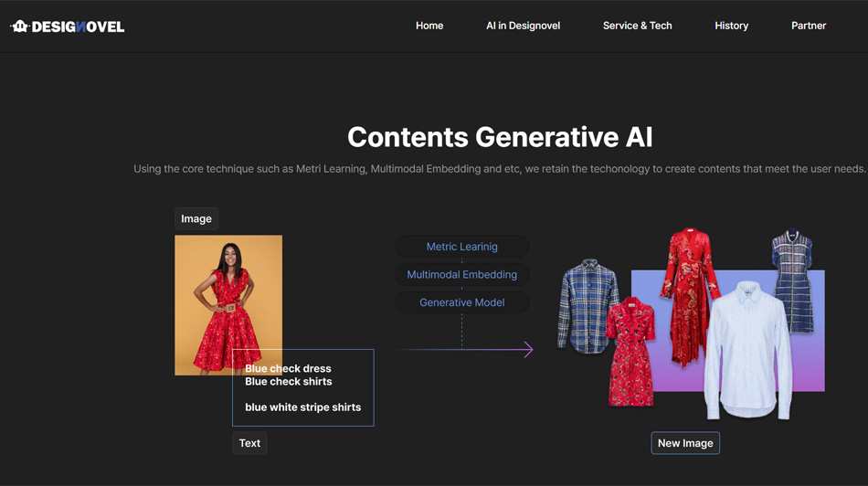Open the Partner menu link
This screenshot has width=868, height=486.
[808, 26]
